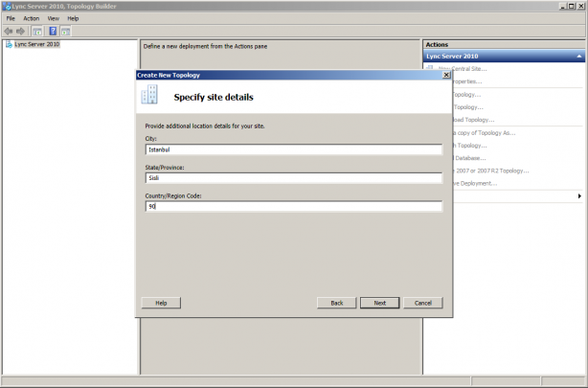588x388 pixels.
Task: Click the 'Provide additional location details' text
Action: (x=205, y=126)
